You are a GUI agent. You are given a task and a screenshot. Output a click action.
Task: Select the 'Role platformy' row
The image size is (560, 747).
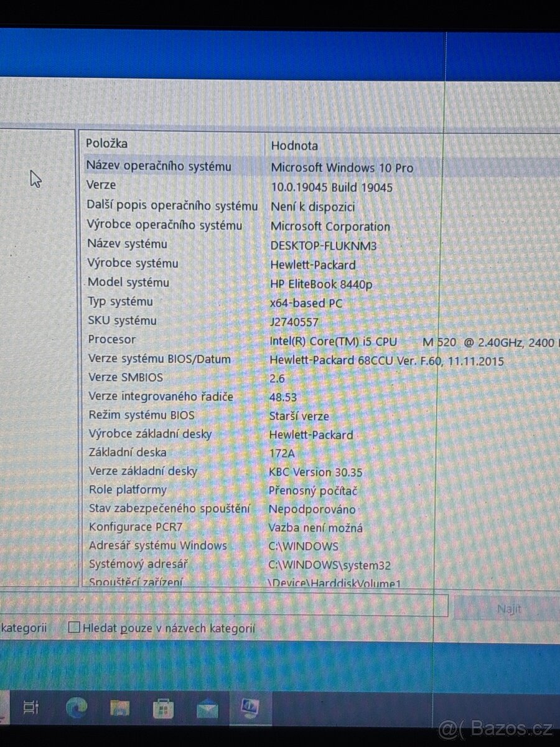[128, 490]
